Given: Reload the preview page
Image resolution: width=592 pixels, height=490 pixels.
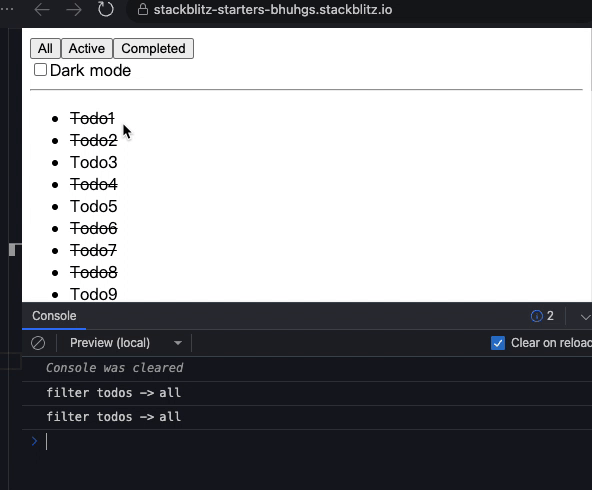Looking at the screenshot, I should pyautogui.click(x=106, y=9).
